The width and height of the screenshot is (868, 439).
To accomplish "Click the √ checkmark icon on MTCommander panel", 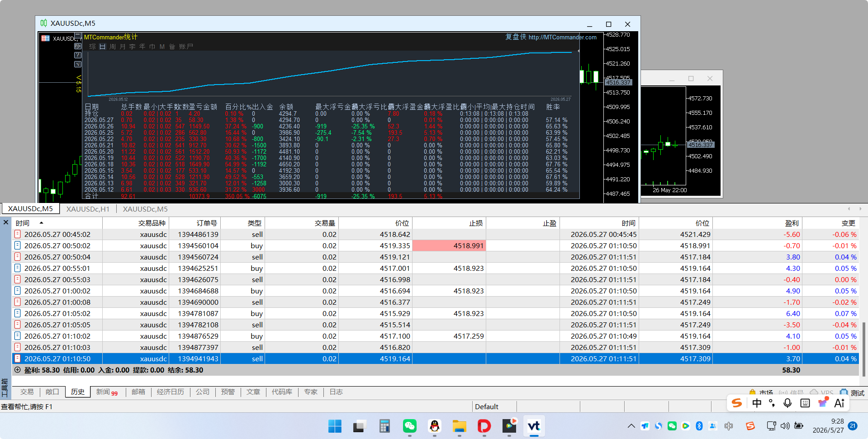I will (x=78, y=64).
